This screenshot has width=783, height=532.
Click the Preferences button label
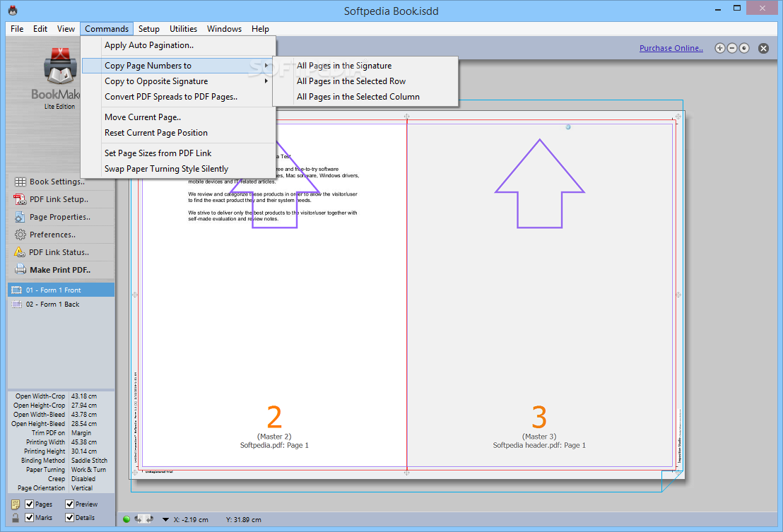tap(52, 235)
